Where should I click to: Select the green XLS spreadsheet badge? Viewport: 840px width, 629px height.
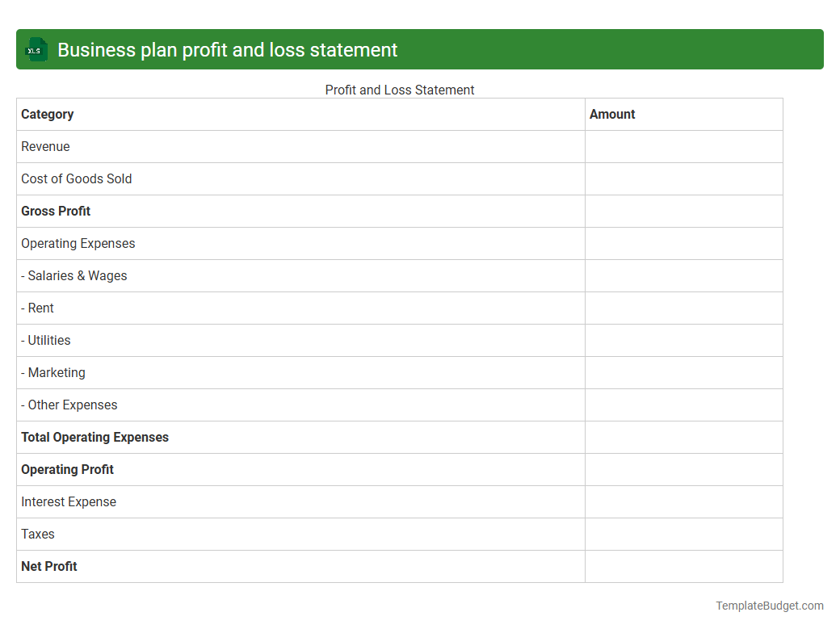[x=36, y=49]
